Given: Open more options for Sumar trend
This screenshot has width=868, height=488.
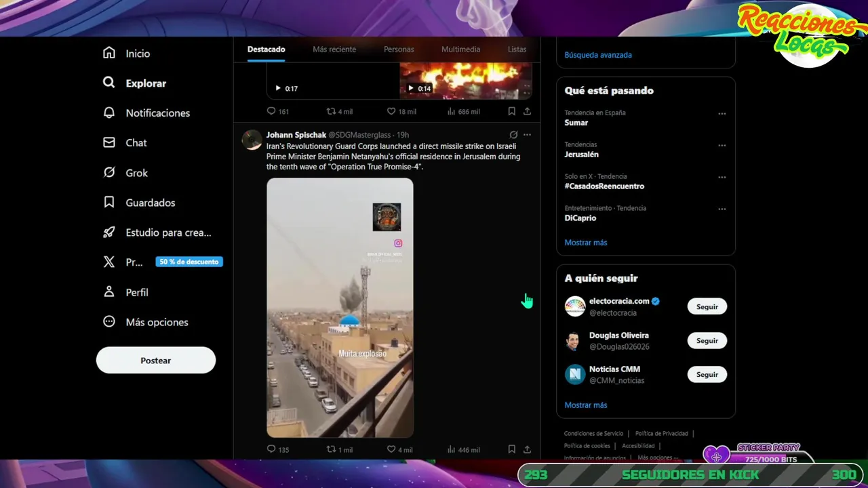Looking at the screenshot, I should coord(722,114).
